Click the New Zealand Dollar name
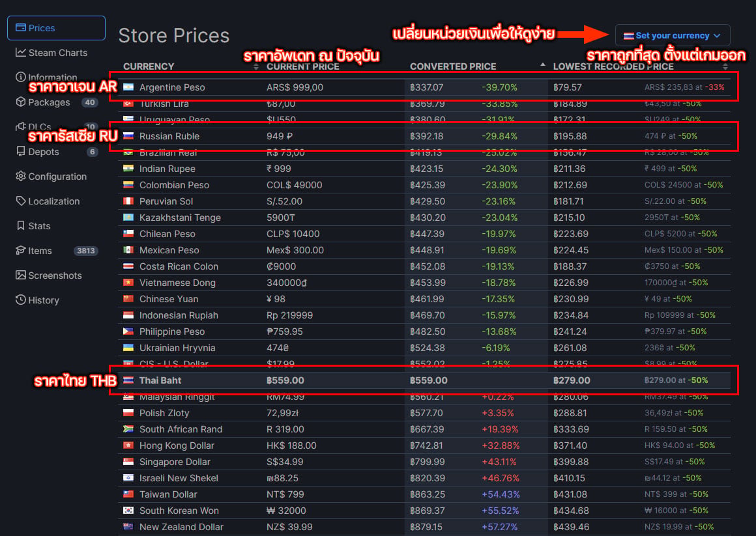The image size is (756, 536). click(181, 527)
